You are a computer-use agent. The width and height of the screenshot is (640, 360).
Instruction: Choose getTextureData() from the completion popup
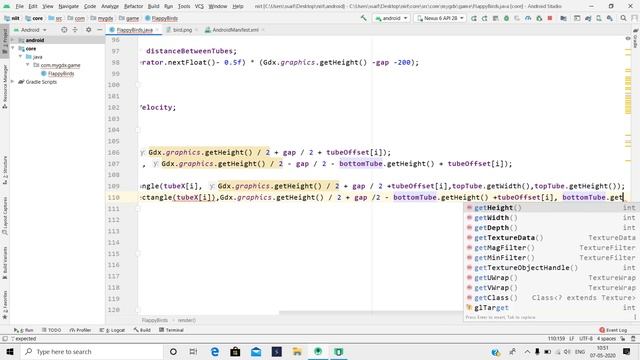tap(550, 238)
